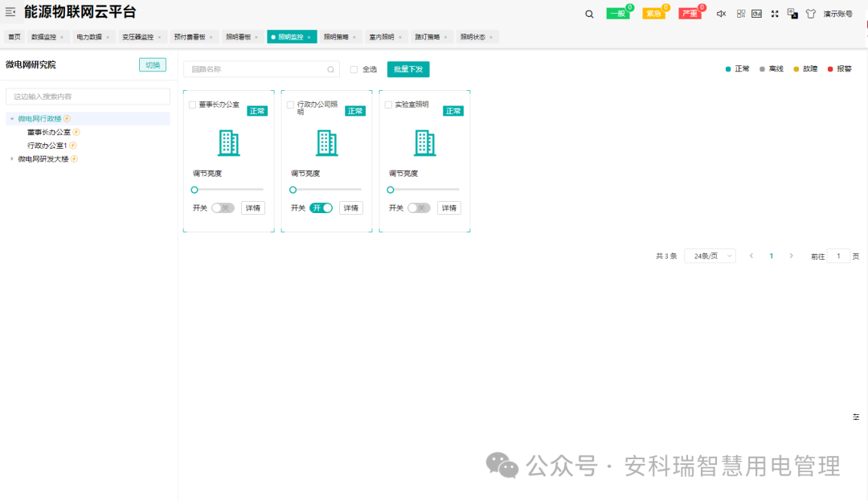Click the 一般 alarm badge
This screenshot has width=868, height=501.
point(617,13)
